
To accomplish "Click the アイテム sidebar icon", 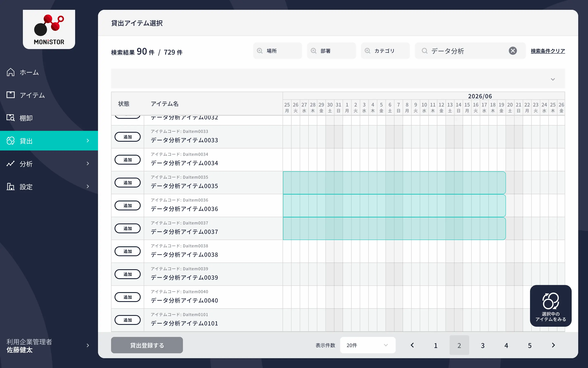I will (10, 95).
